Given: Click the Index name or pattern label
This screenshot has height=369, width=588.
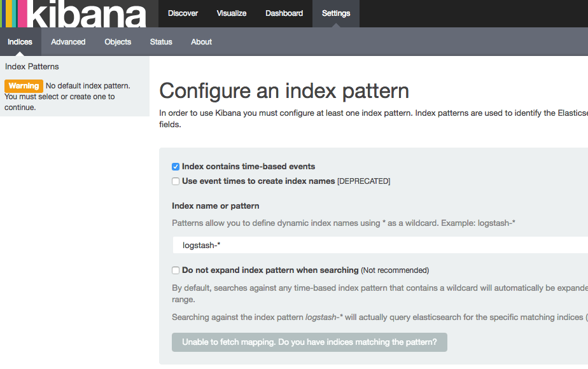Looking at the screenshot, I should 215,206.
